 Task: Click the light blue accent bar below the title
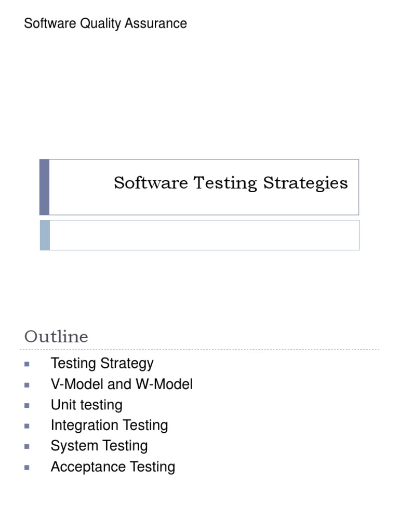pos(45,235)
